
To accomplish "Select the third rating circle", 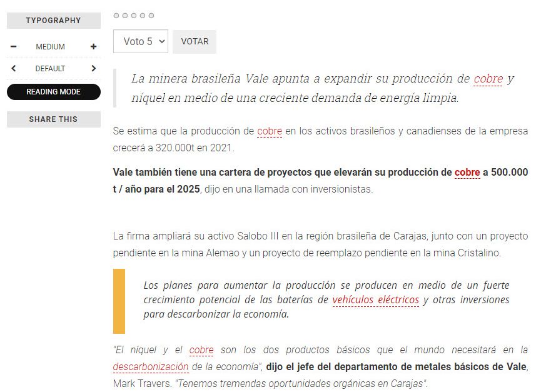I will [134, 16].
